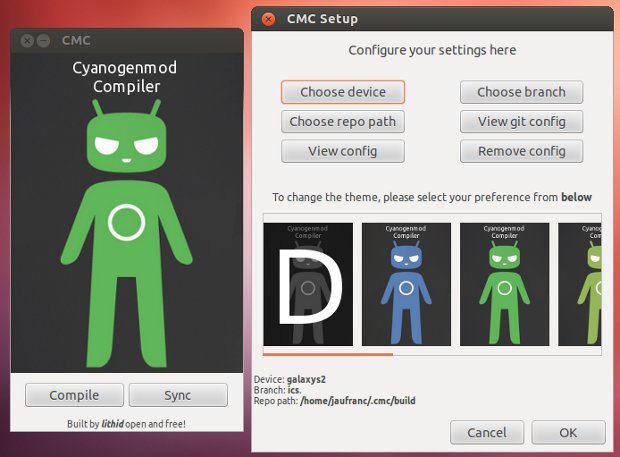Close the CMC main window
The width and height of the screenshot is (620, 457).
click(x=27, y=40)
